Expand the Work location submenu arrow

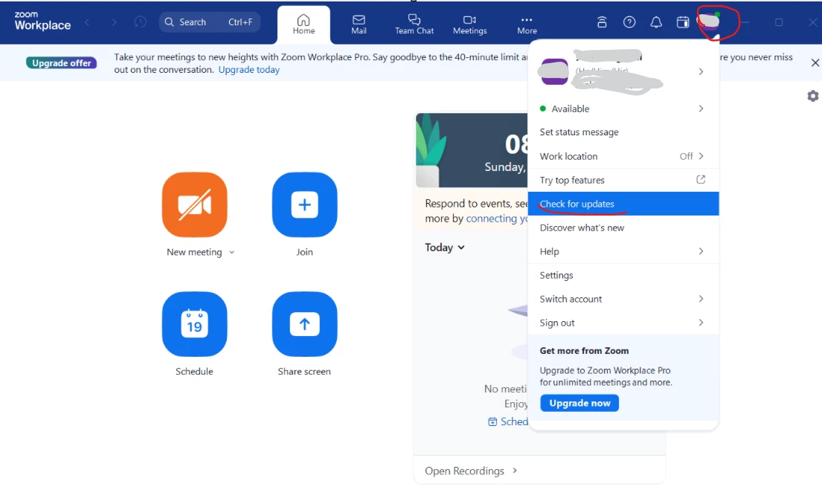click(701, 156)
